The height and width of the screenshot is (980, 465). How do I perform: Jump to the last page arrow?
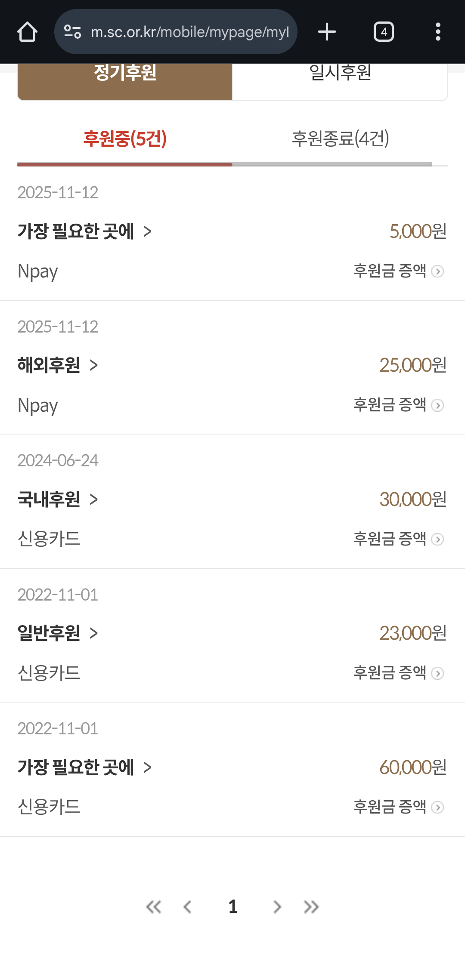[x=311, y=907]
